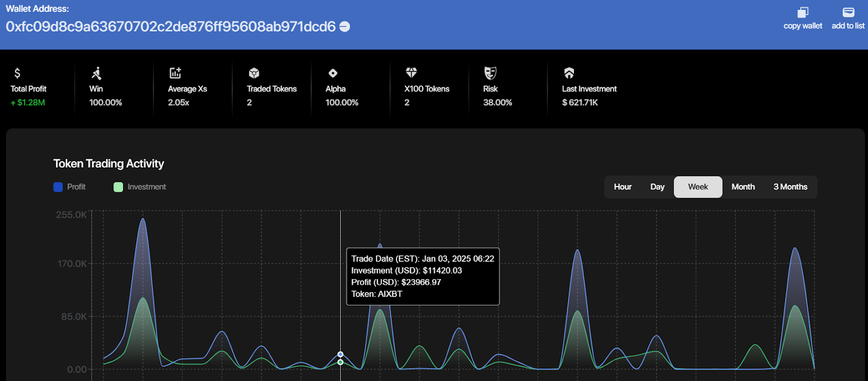This screenshot has height=381, width=868.
Task: Click the 170.0K y-axis label
Action: (x=72, y=264)
